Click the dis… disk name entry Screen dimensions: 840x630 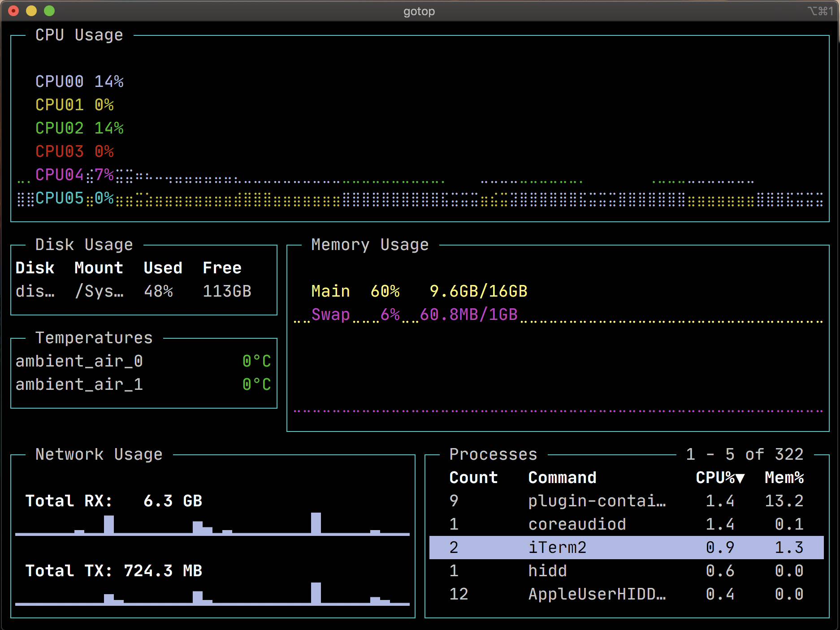coord(35,291)
